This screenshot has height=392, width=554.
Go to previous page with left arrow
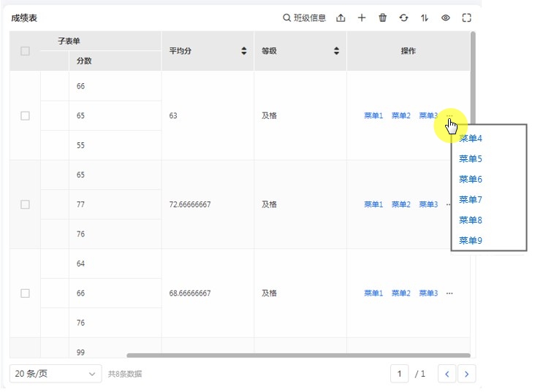point(447,374)
